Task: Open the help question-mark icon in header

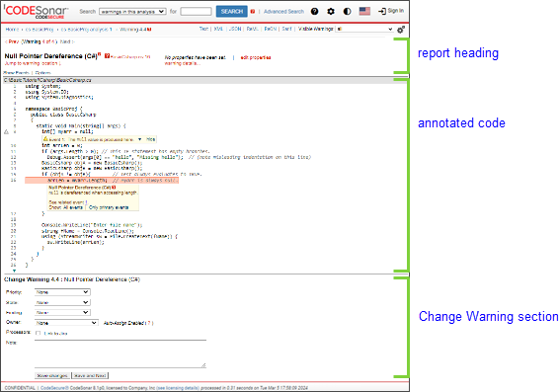Action: 314,12
